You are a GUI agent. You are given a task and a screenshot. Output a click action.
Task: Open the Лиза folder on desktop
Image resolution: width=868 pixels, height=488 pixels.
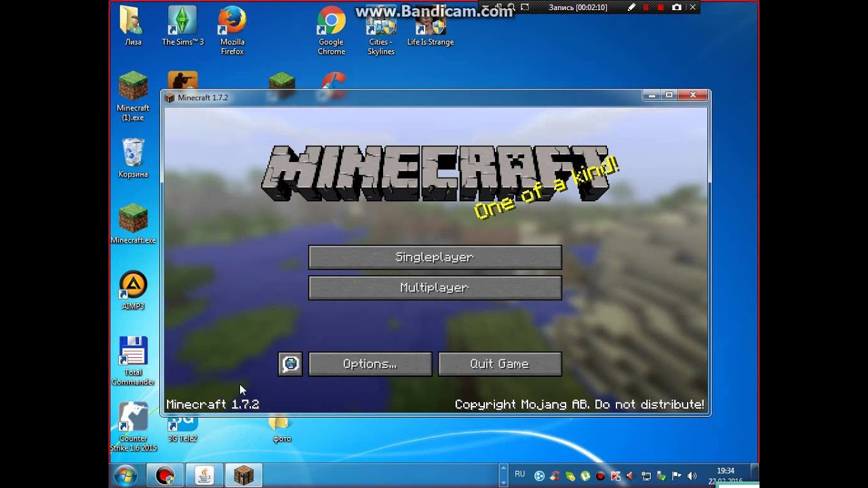pyautogui.click(x=133, y=26)
